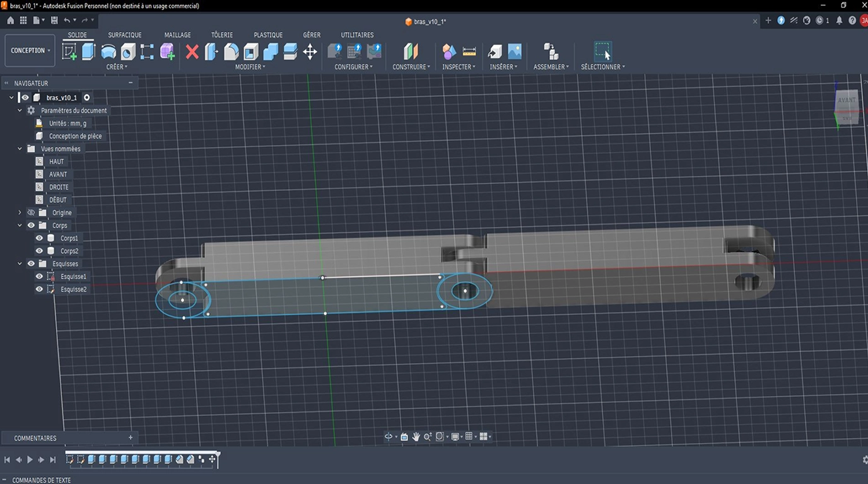This screenshot has height=484, width=868.
Task: Select the Move/Copy arrows icon
Action: [x=310, y=52]
